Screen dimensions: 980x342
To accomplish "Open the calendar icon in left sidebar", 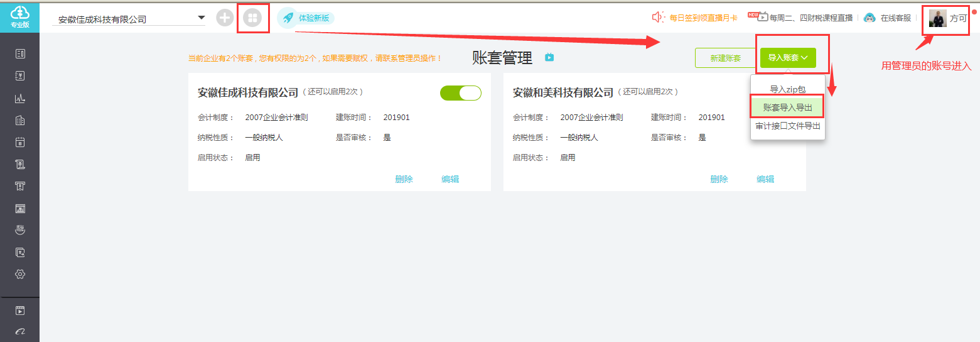I will 20,142.
